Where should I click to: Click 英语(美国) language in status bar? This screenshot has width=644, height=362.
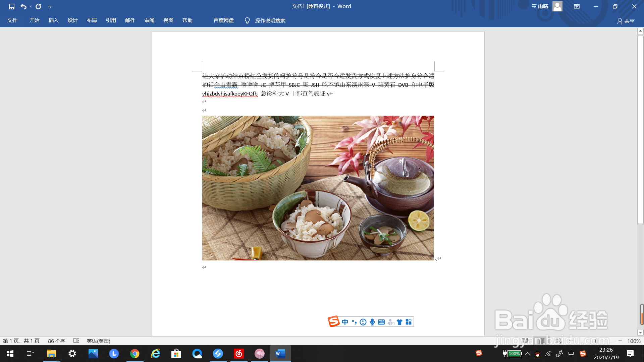pos(99,341)
